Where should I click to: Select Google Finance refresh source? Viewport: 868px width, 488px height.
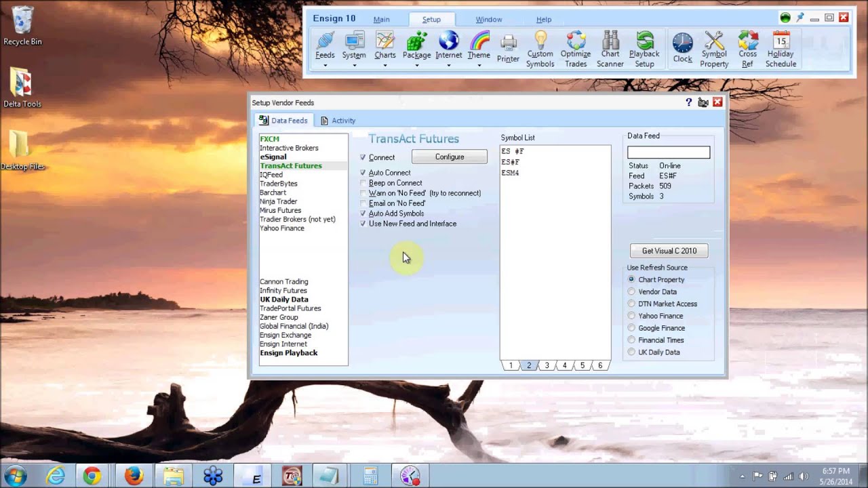[631, 328]
